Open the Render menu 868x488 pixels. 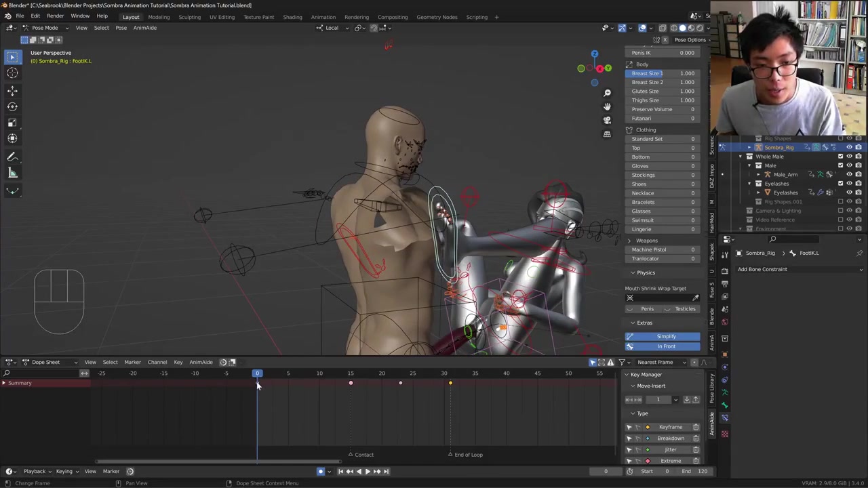tap(55, 16)
